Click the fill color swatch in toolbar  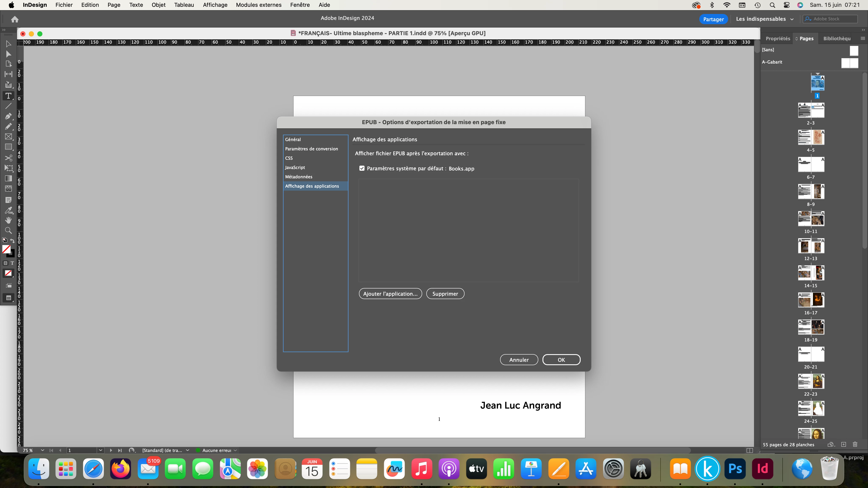(x=6, y=249)
